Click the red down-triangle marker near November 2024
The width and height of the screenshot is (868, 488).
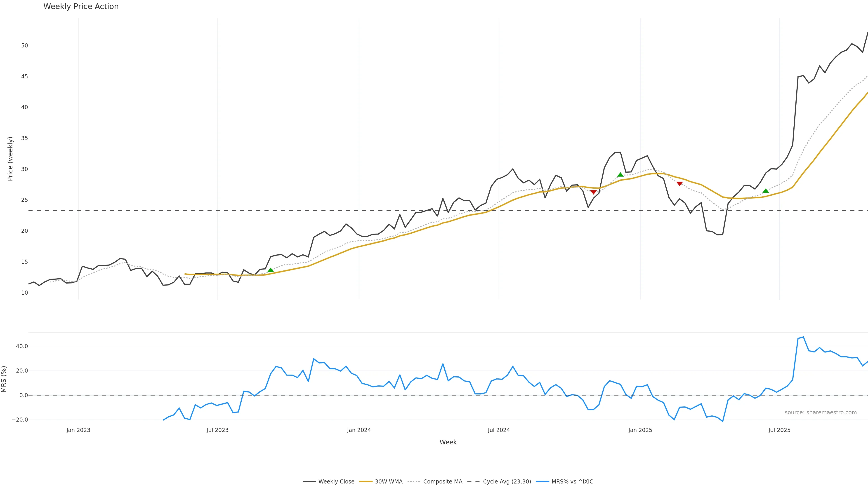[593, 192]
